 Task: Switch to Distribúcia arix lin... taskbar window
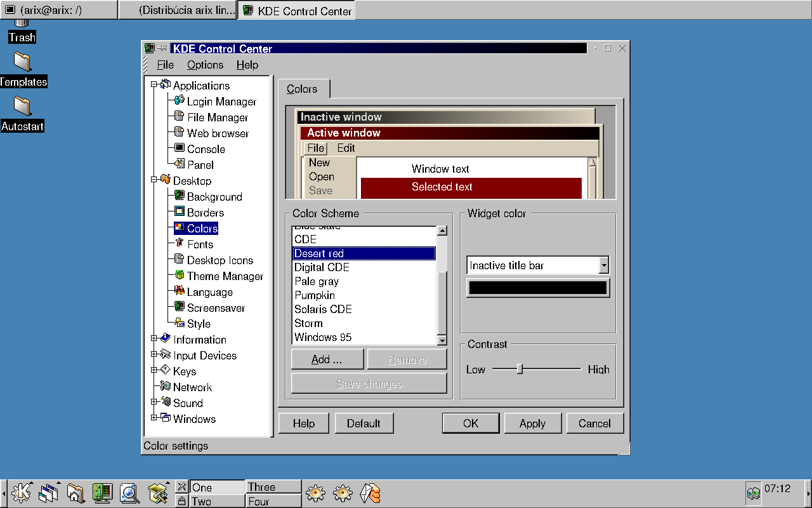click(x=177, y=10)
